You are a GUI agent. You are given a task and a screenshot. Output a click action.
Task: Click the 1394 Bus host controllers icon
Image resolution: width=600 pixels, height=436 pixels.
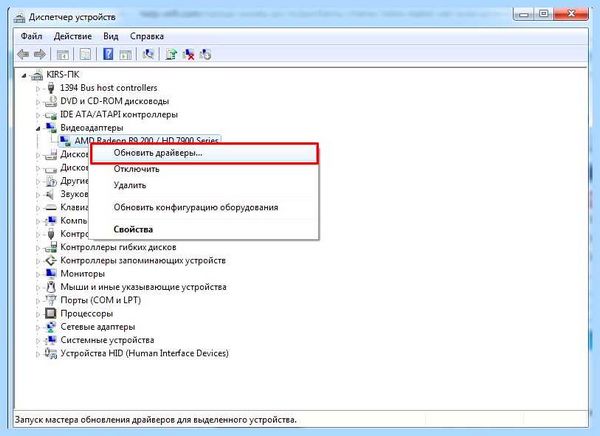coord(51,88)
